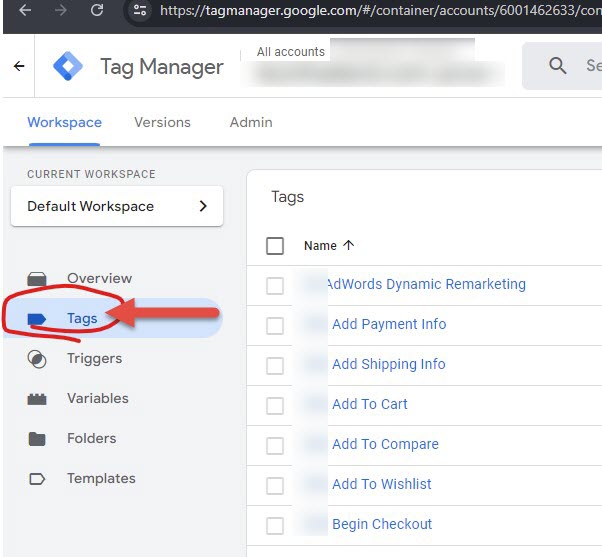This screenshot has height=557, width=602.
Task: Open the Add To Cart tag
Action: [370, 404]
